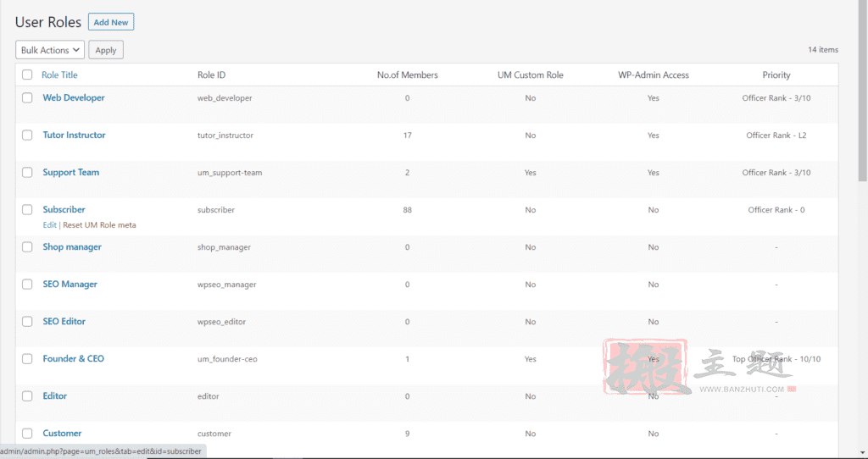Check the Web Developer role checkbox
Screen dimensions: 868x459
pos(27,97)
